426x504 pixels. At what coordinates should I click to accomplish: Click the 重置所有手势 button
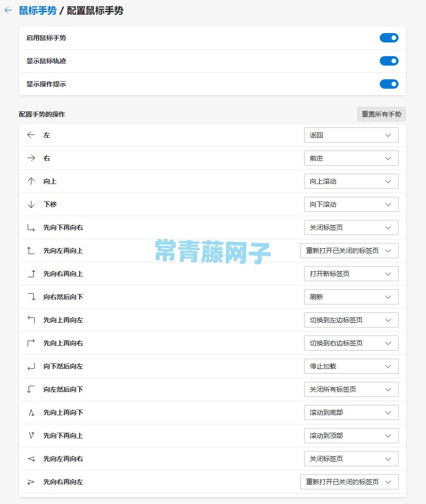pyautogui.click(x=381, y=114)
